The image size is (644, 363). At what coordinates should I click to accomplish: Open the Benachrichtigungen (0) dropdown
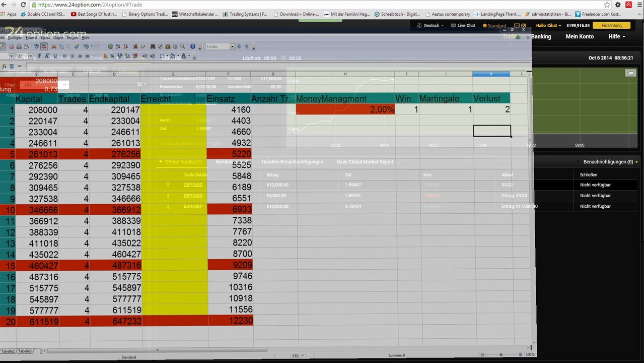pyautogui.click(x=610, y=162)
